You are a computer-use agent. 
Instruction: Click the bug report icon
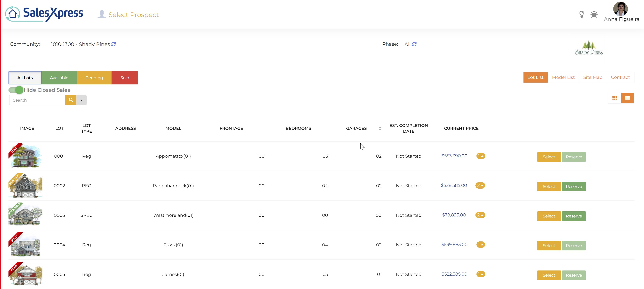point(594,14)
